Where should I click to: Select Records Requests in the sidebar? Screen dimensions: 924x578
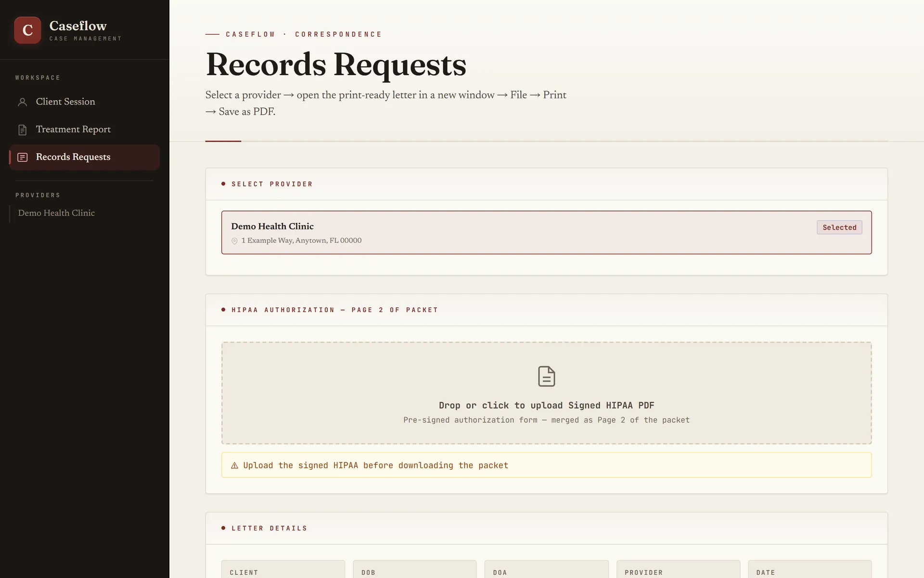point(84,157)
